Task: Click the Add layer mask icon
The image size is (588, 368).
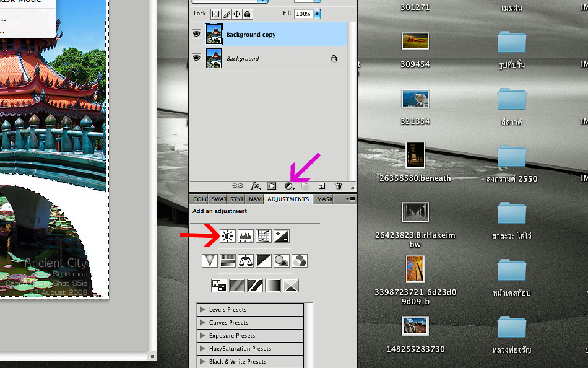Action: [x=272, y=186]
